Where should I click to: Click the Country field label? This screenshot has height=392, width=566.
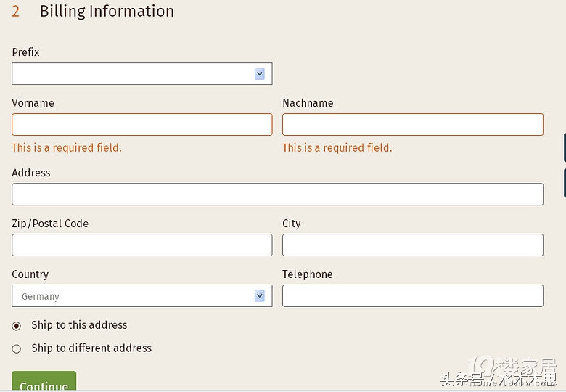[30, 274]
